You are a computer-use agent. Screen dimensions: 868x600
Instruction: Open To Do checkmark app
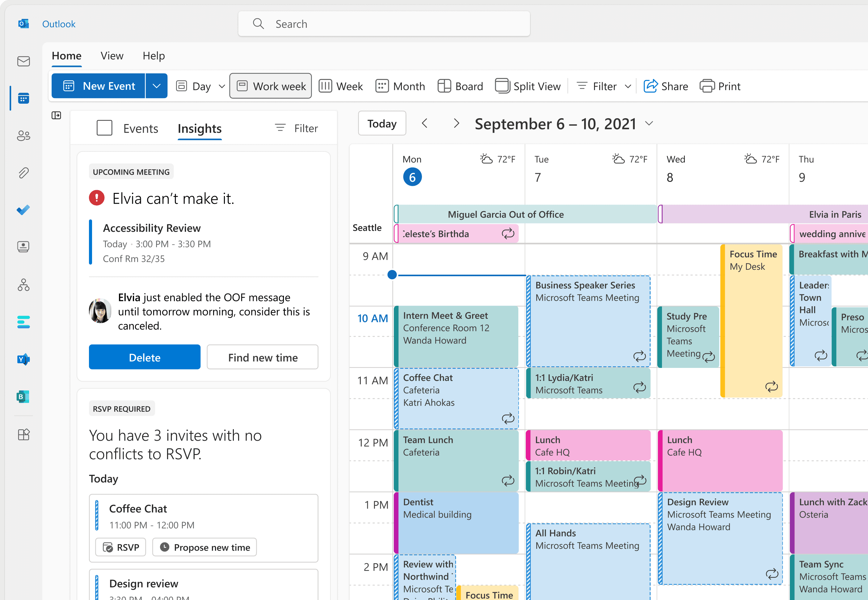coord(23,210)
